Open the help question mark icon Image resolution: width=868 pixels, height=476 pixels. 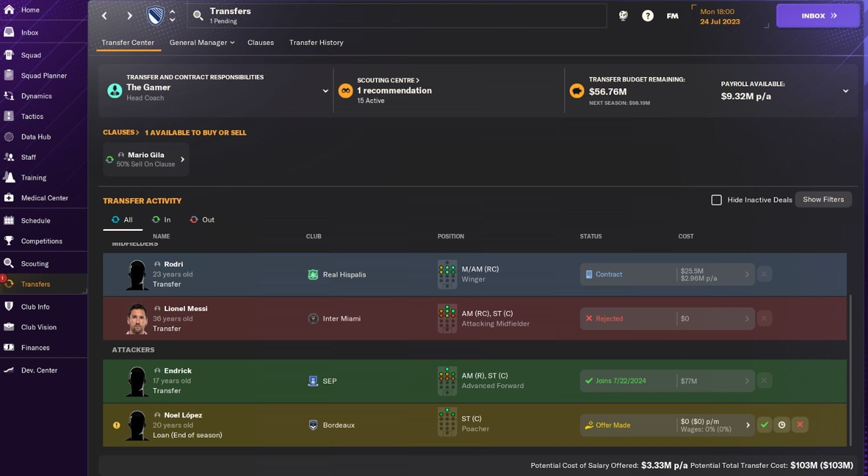(648, 16)
